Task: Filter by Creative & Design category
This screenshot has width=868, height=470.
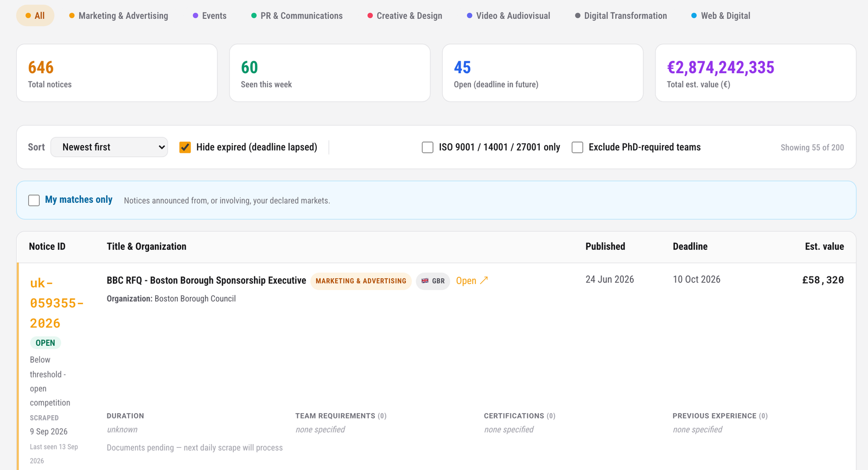Action: [405, 16]
